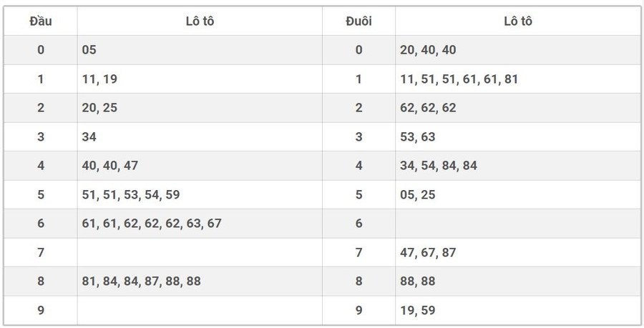Select the "81, 84, 84, 87, 88, 88" cell
Screen dimensions: 644x328
click(142, 282)
